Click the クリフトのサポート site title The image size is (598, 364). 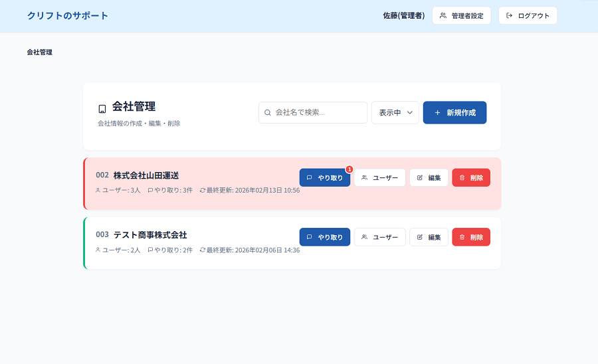pyautogui.click(x=68, y=15)
